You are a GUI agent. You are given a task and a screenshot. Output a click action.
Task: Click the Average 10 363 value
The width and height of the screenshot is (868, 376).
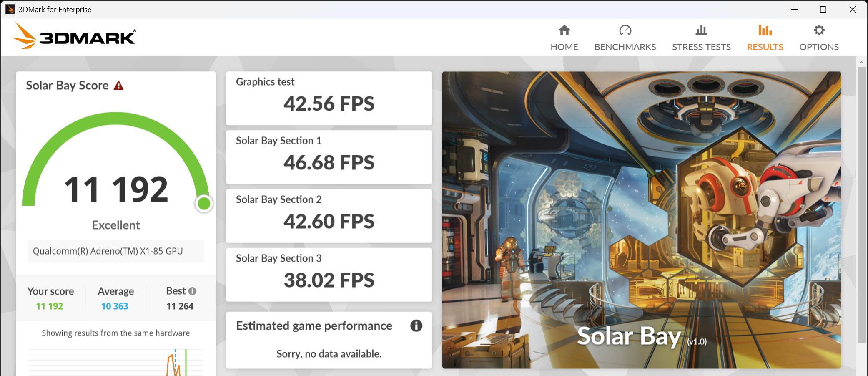click(115, 306)
